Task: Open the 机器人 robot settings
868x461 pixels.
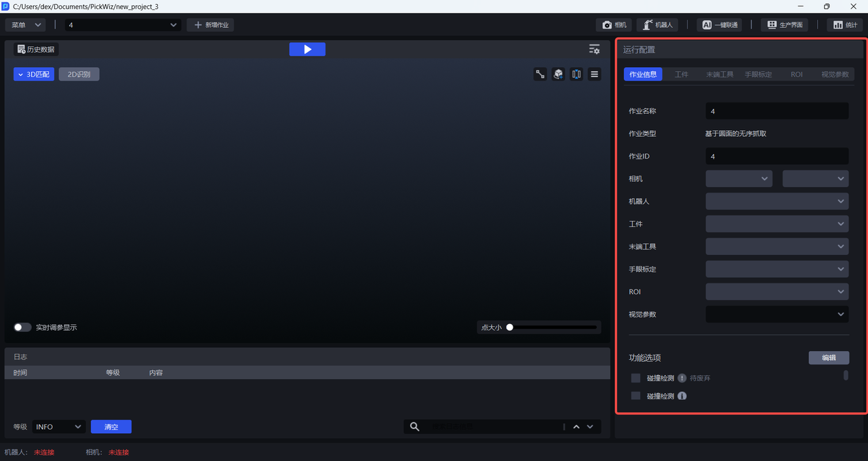Action: [x=657, y=25]
